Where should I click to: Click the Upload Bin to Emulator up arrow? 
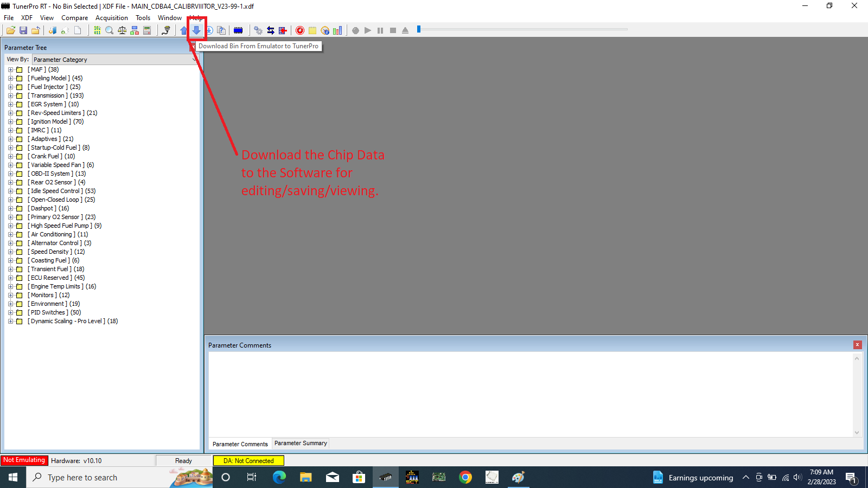pos(184,30)
